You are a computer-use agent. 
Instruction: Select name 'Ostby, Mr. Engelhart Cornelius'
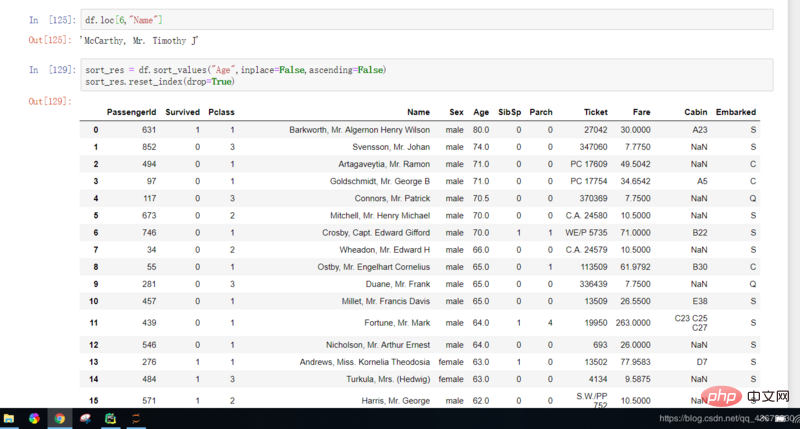click(373, 267)
